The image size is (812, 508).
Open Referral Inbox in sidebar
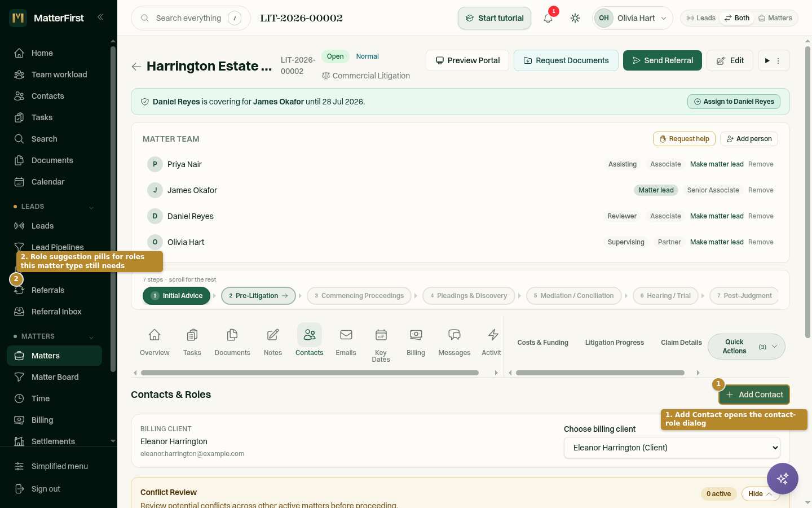(x=54, y=312)
